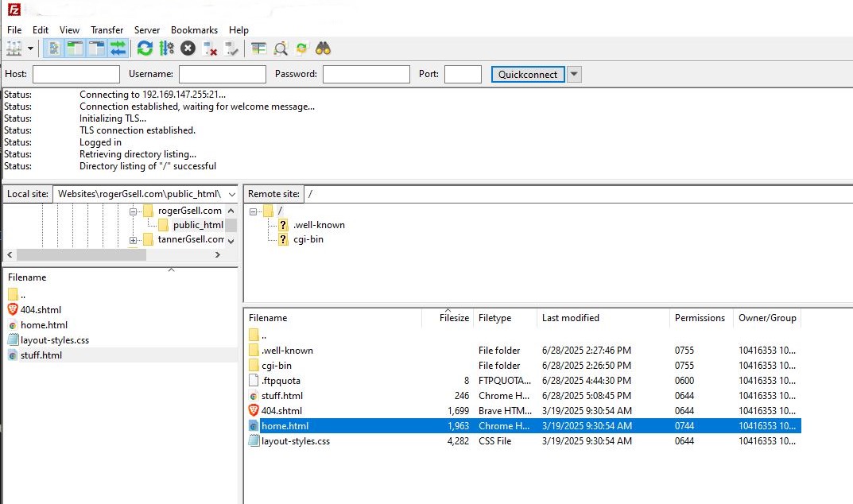Image resolution: width=853 pixels, height=504 pixels.
Task: Click the process queue icon
Action: (166, 48)
